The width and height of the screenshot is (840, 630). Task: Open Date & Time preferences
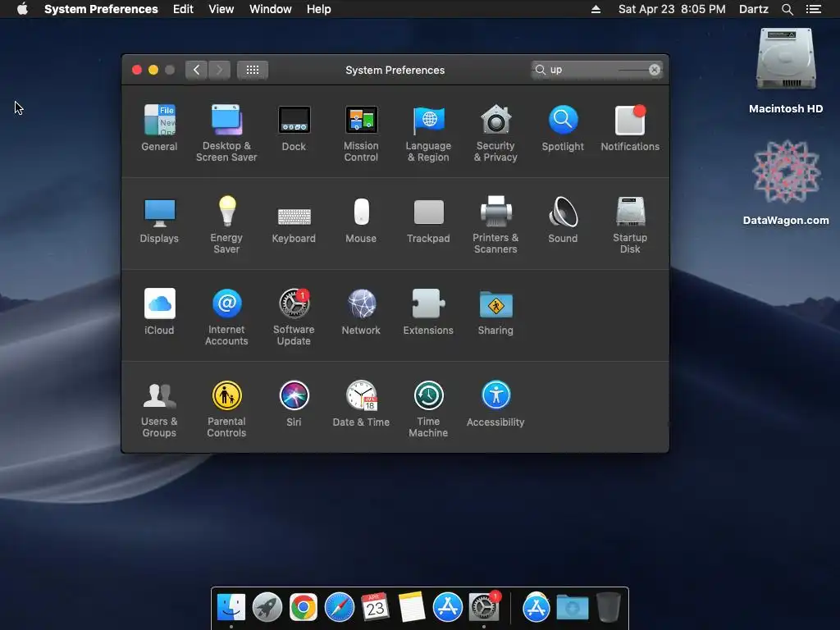(361, 404)
